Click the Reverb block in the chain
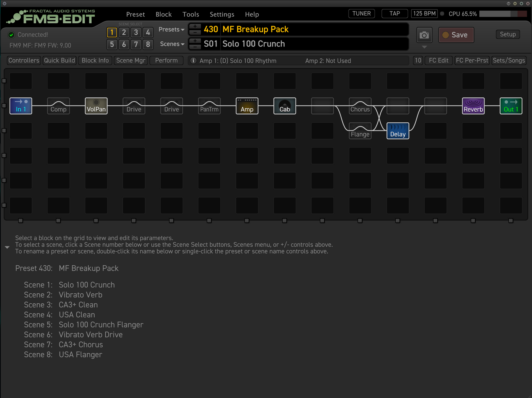 [x=473, y=106]
